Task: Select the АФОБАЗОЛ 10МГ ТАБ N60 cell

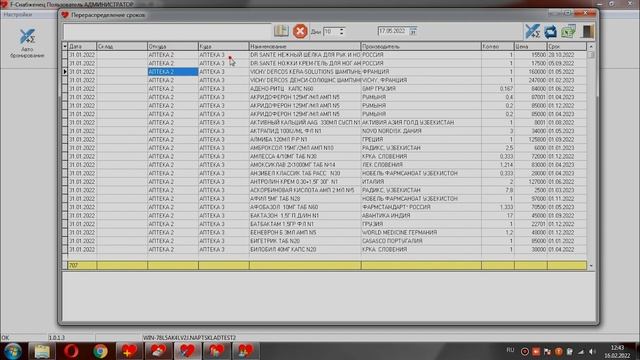Action: click(x=305, y=207)
